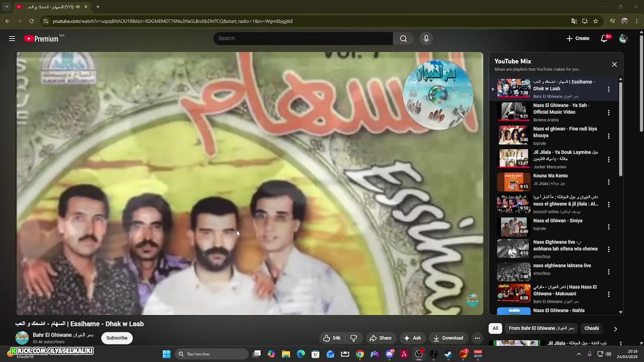
Task: Select the Chaabi filter chip
Action: click(x=592, y=328)
